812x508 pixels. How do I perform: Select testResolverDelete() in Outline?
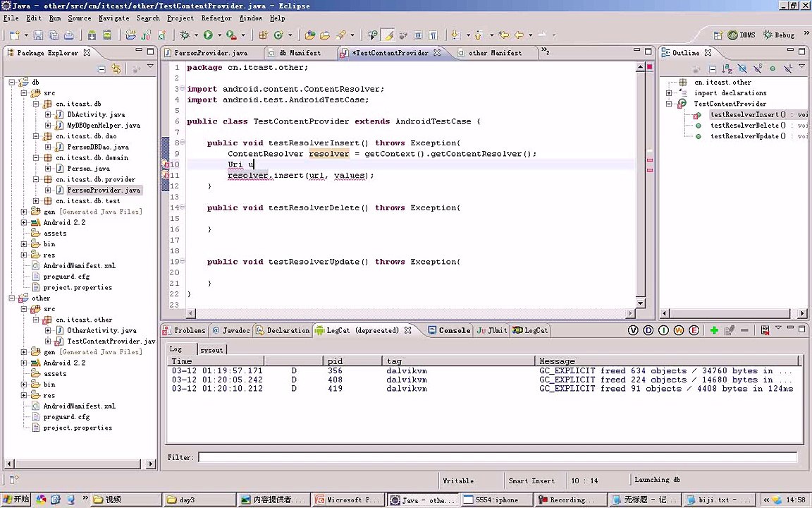748,126
